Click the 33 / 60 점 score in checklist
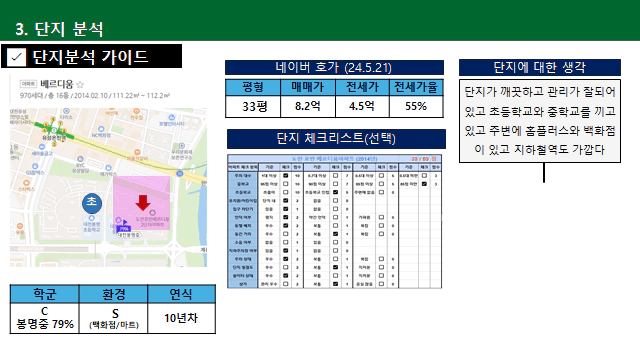Screen dimensions: 640x360 pyautogui.click(x=423, y=159)
